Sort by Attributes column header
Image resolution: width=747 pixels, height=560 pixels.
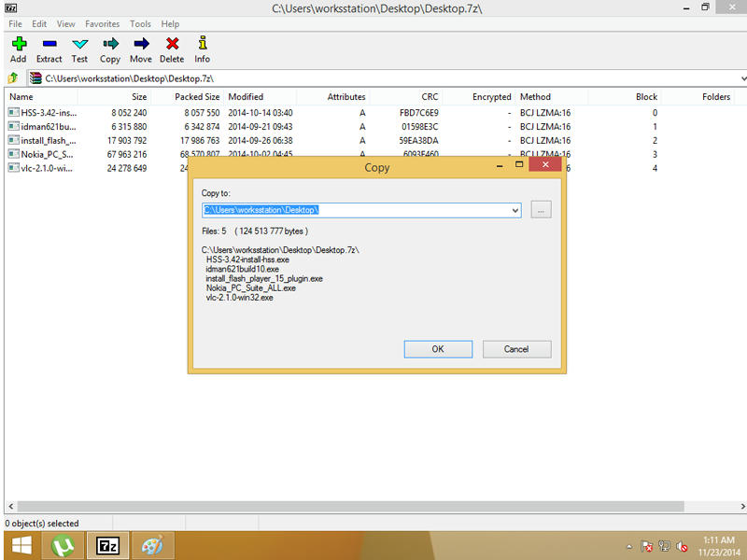click(333, 97)
